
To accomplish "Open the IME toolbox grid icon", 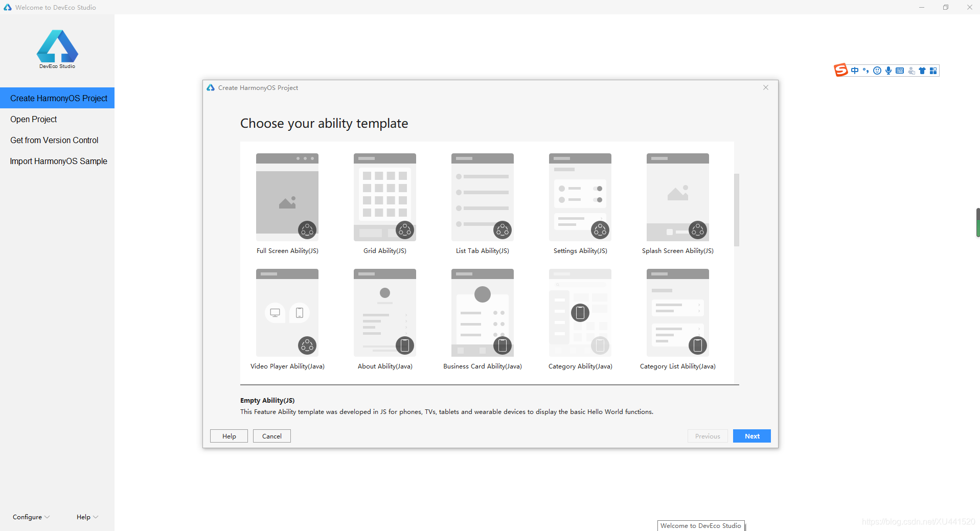I will [x=933, y=71].
